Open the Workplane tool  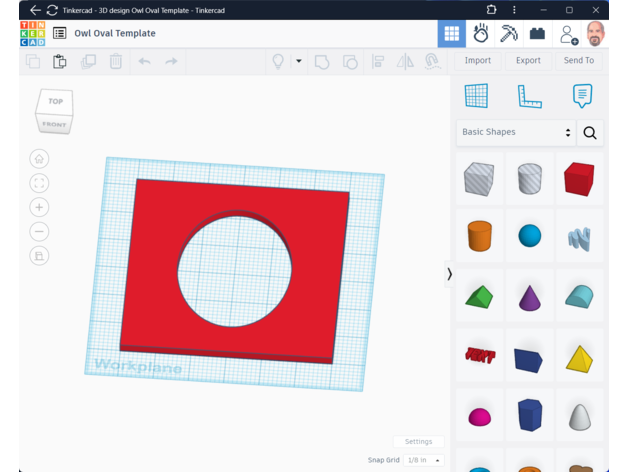tap(477, 96)
